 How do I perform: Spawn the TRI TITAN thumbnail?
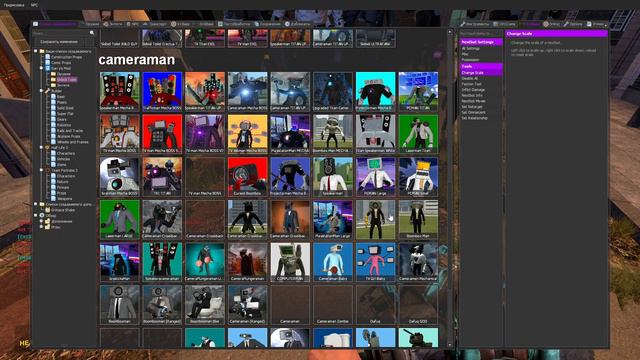click(x=162, y=176)
